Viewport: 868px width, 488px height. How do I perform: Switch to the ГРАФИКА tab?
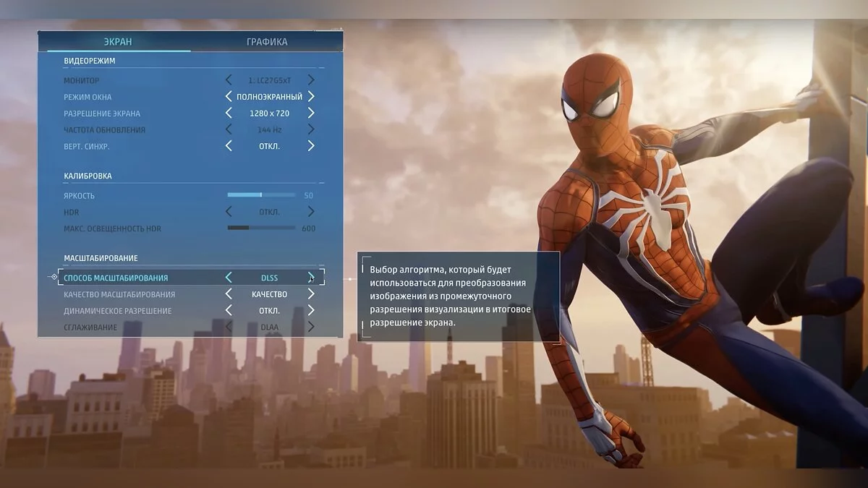pyautogui.click(x=267, y=42)
